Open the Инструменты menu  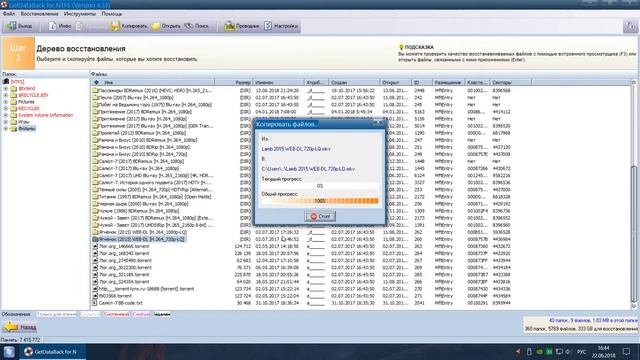pyautogui.click(x=80, y=14)
